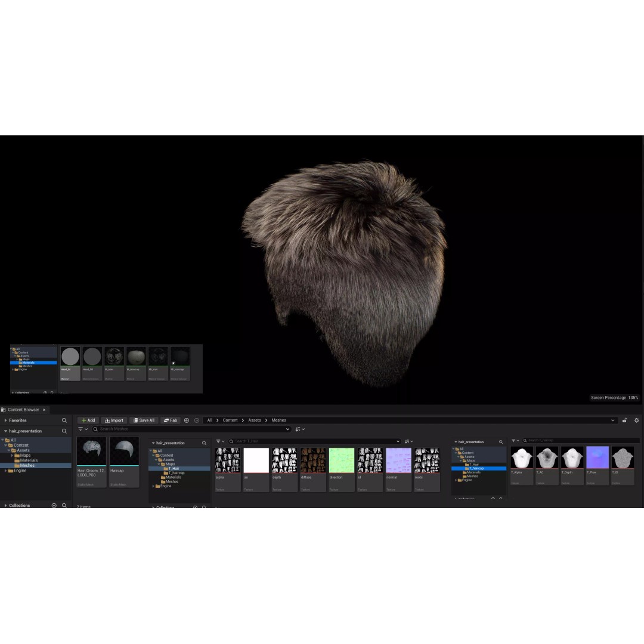644x644 pixels.
Task: Open the Content Browser settings gear
Action: [x=636, y=420]
